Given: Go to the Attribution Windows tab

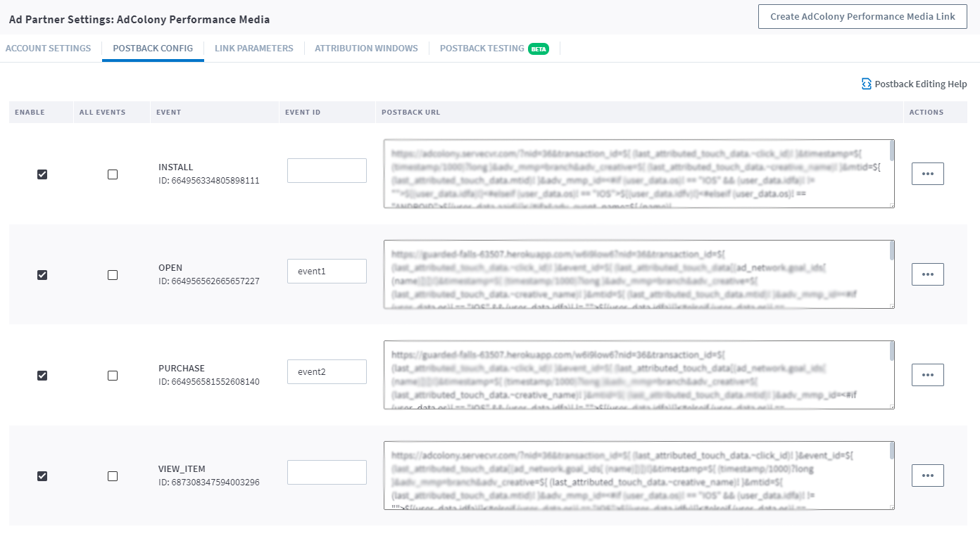Looking at the screenshot, I should click(366, 49).
